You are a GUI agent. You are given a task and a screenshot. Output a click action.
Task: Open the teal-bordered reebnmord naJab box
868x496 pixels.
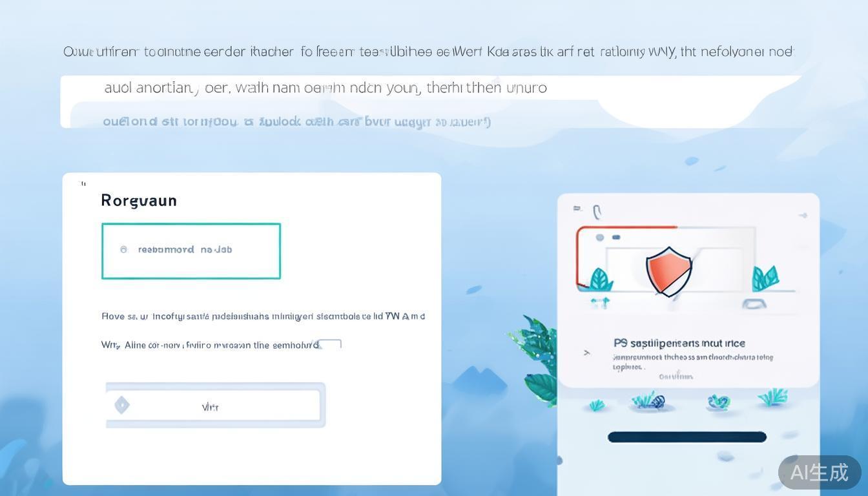(191, 251)
